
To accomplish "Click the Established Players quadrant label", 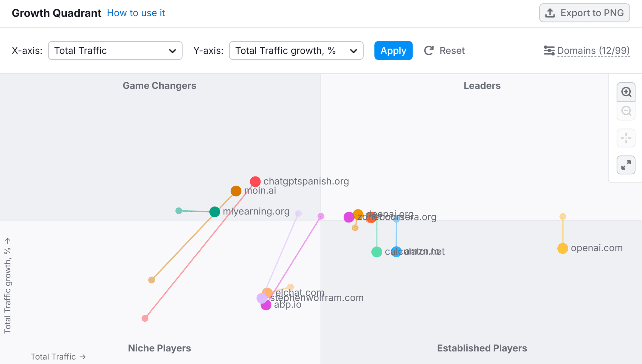I will (x=482, y=348).
